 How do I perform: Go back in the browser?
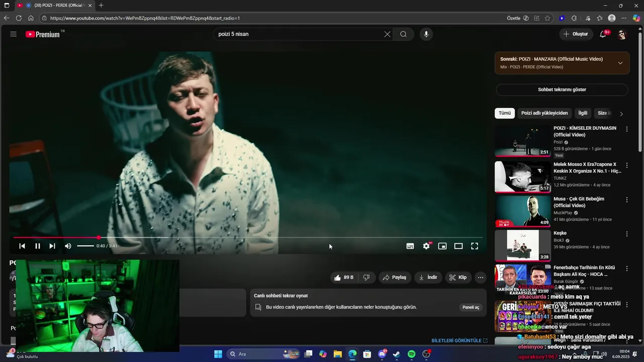tap(7, 18)
